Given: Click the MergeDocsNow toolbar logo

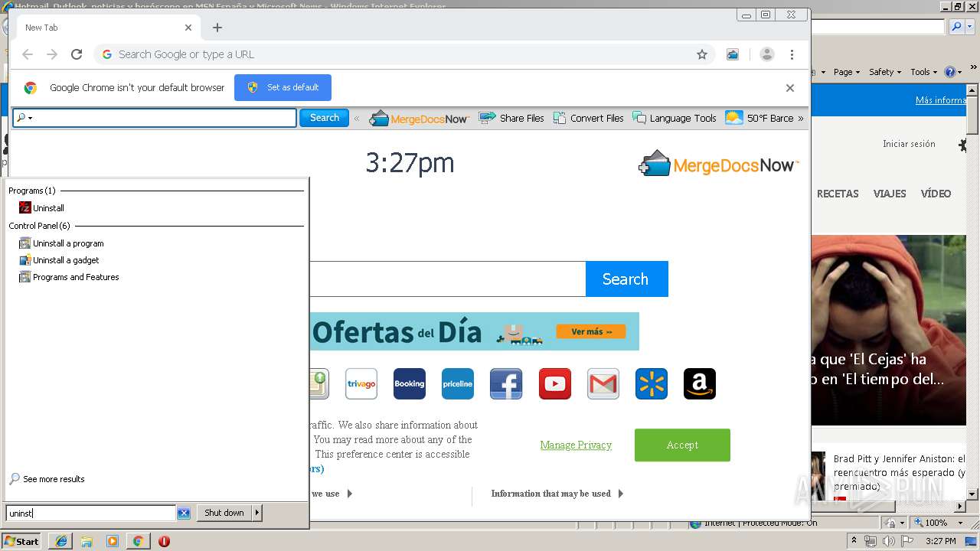Looking at the screenshot, I should 419,119.
